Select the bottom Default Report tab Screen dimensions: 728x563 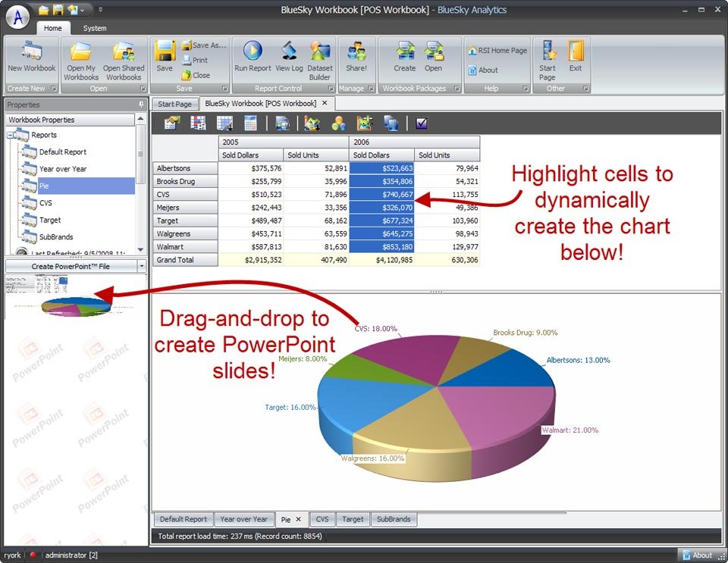click(x=184, y=519)
